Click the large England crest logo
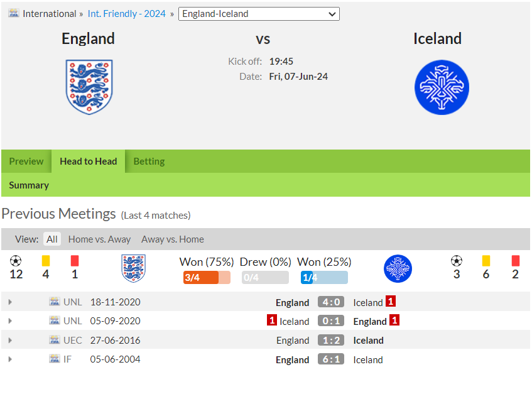The width and height of the screenshot is (532, 394). tap(89, 87)
